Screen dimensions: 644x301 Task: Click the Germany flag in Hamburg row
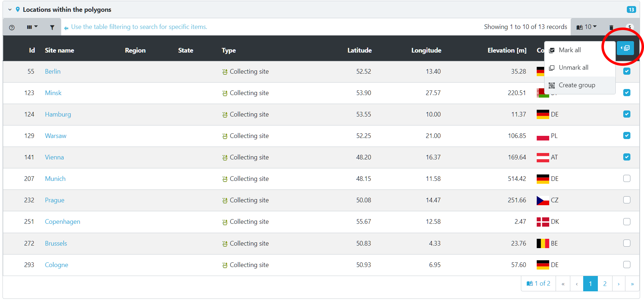point(542,114)
